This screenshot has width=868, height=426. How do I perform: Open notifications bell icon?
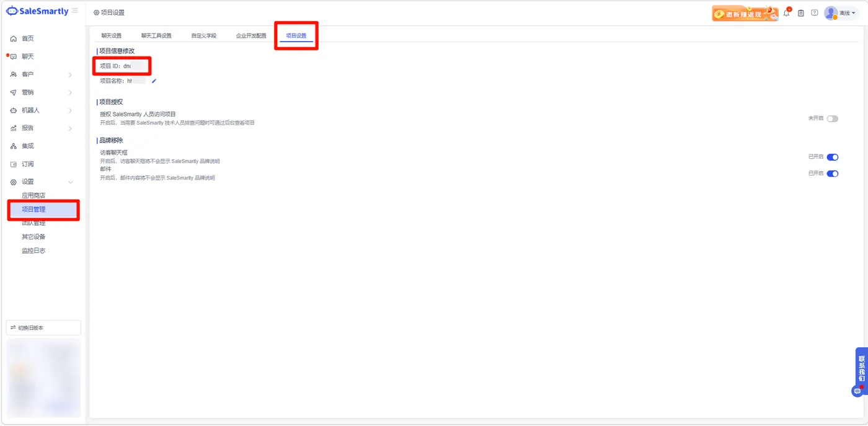pyautogui.click(x=787, y=12)
